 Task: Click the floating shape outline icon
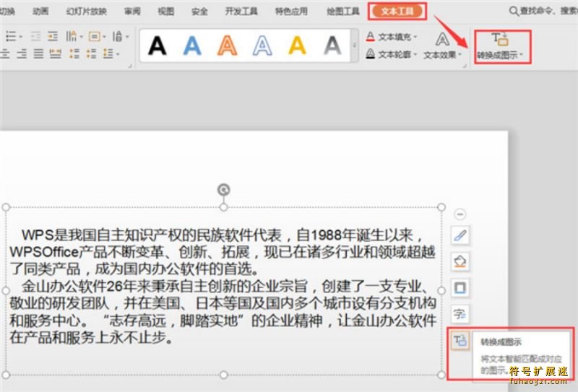(x=460, y=288)
